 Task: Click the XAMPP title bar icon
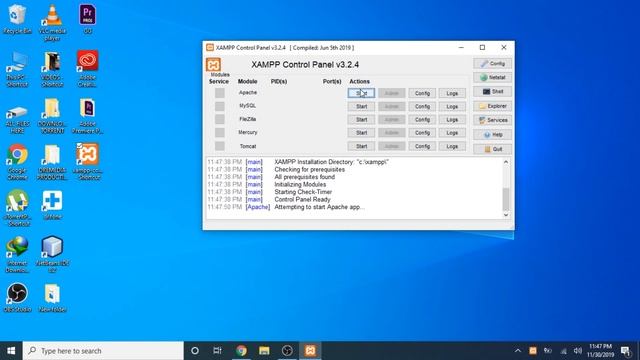coord(210,47)
